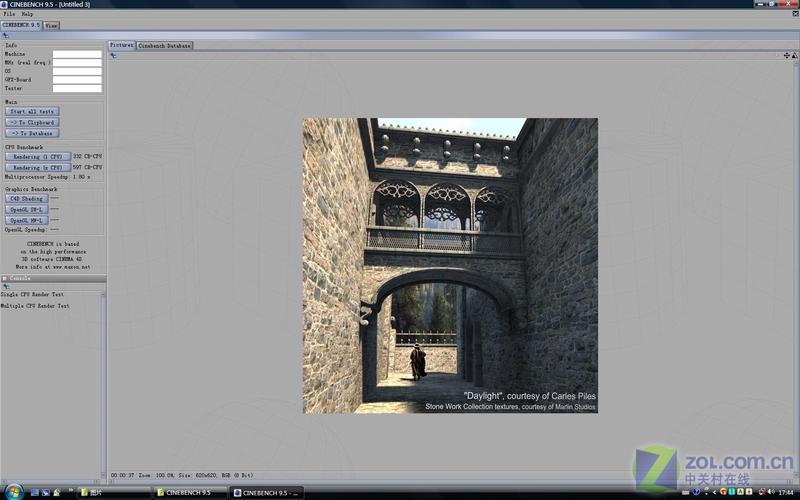Screen dimensions: 800x500
Task: Click the OS input field
Action: 77,71
